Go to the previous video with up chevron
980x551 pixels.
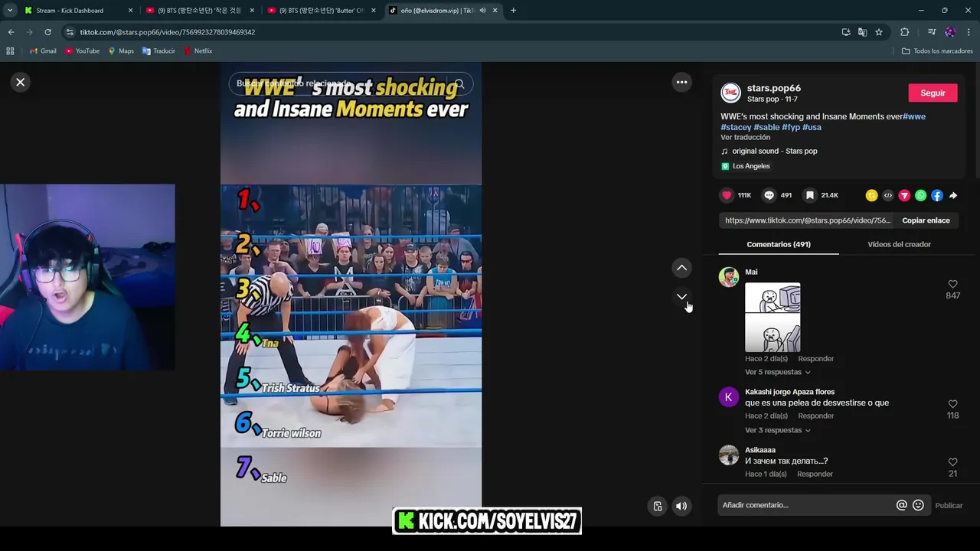click(x=681, y=268)
